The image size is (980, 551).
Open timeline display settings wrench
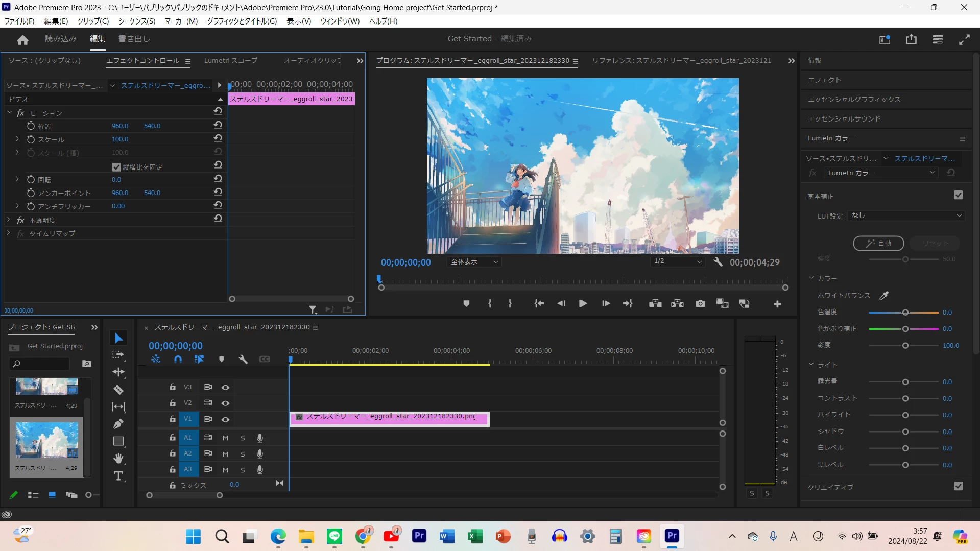[x=243, y=360]
